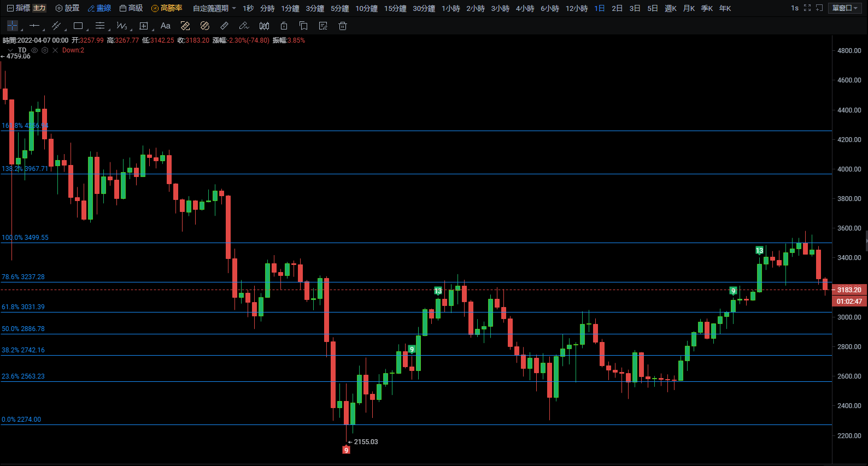Open crosshair tool variants corner arrow
The height and width of the screenshot is (466, 868).
pos(21,30)
